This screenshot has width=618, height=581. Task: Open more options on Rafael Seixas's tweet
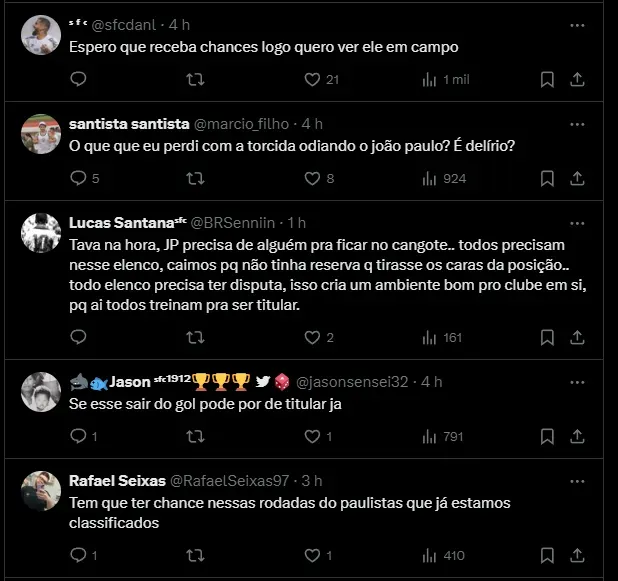pos(577,480)
